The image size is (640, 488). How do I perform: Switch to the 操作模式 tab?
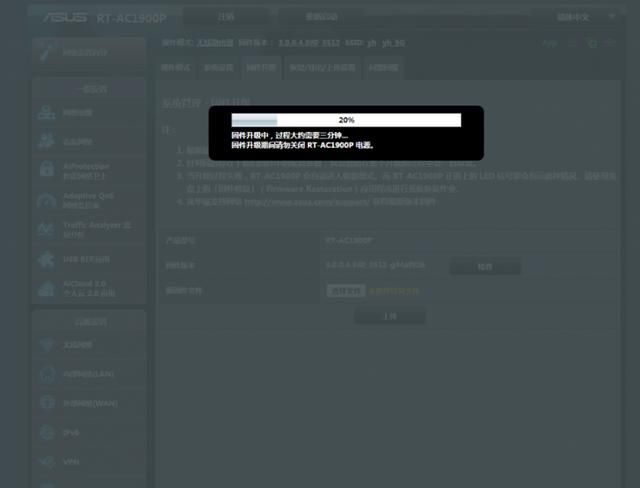[x=176, y=68]
